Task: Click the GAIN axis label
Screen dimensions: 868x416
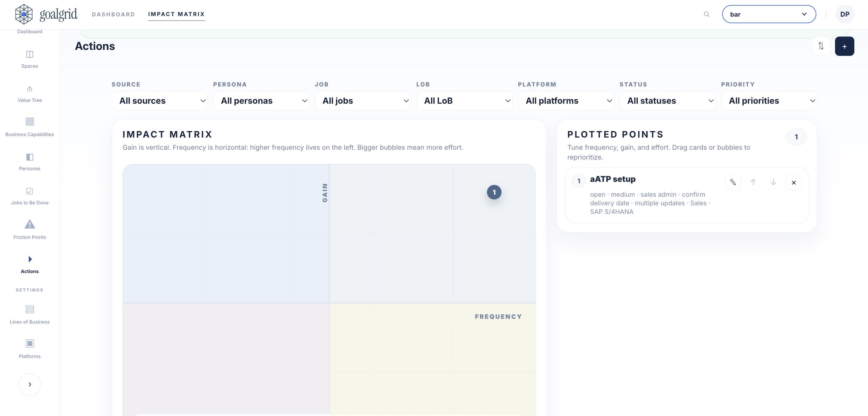Action: (325, 193)
